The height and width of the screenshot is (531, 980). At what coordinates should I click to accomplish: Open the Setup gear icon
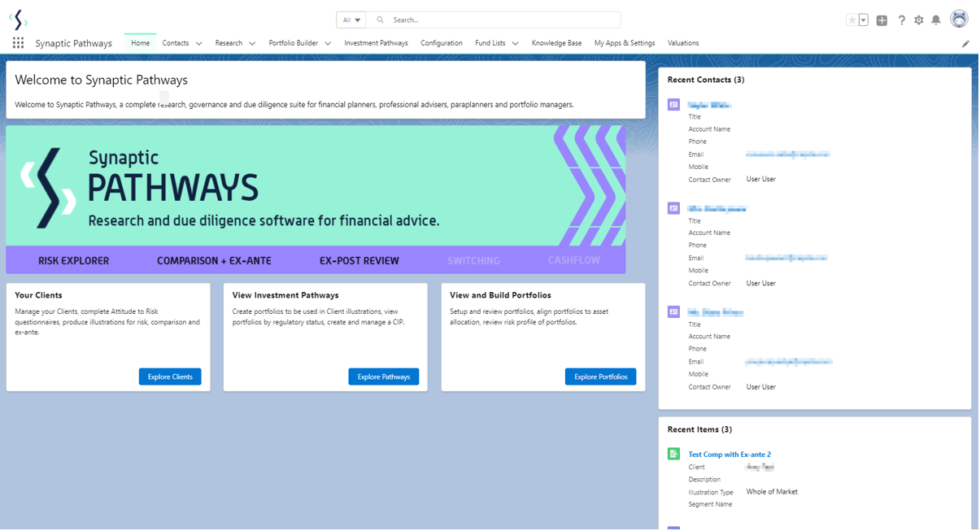pyautogui.click(x=919, y=20)
